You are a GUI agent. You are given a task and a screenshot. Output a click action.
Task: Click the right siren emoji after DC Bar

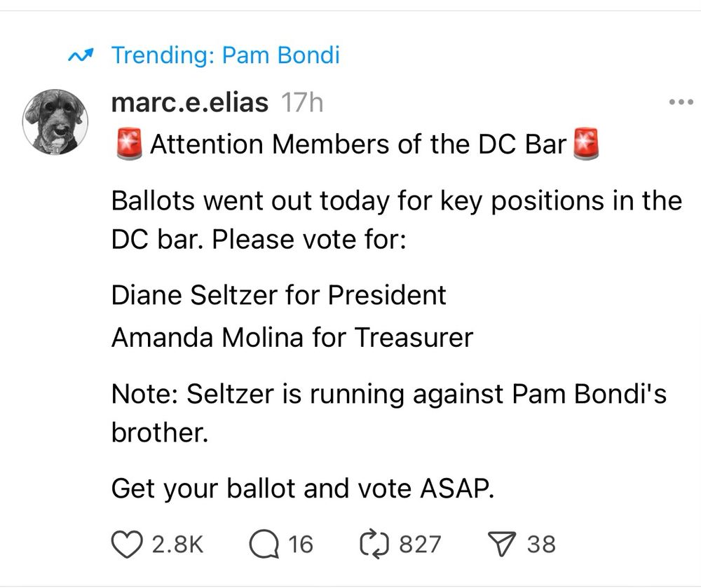point(585,144)
